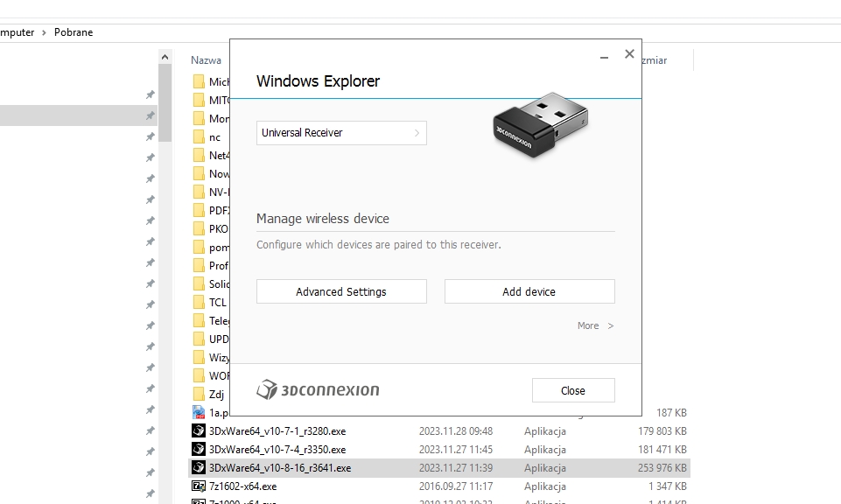Image resolution: width=841 pixels, height=504 pixels.
Task: Click the navigation pane scroll-up arrow
Action: pos(165,57)
